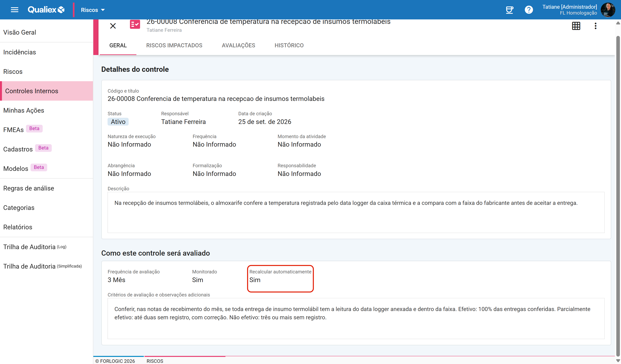Open the user avatar profile picture
The width and height of the screenshot is (621, 364).
click(608, 10)
